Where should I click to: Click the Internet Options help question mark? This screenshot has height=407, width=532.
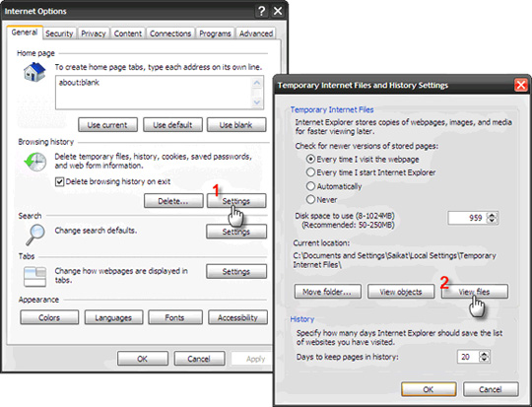(x=262, y=11)
